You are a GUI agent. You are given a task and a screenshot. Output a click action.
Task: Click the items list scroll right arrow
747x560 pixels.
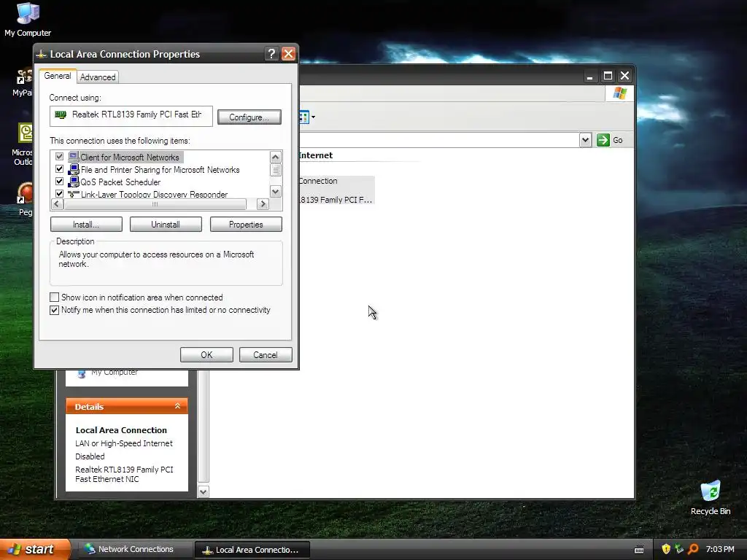[x=263, y=204]
